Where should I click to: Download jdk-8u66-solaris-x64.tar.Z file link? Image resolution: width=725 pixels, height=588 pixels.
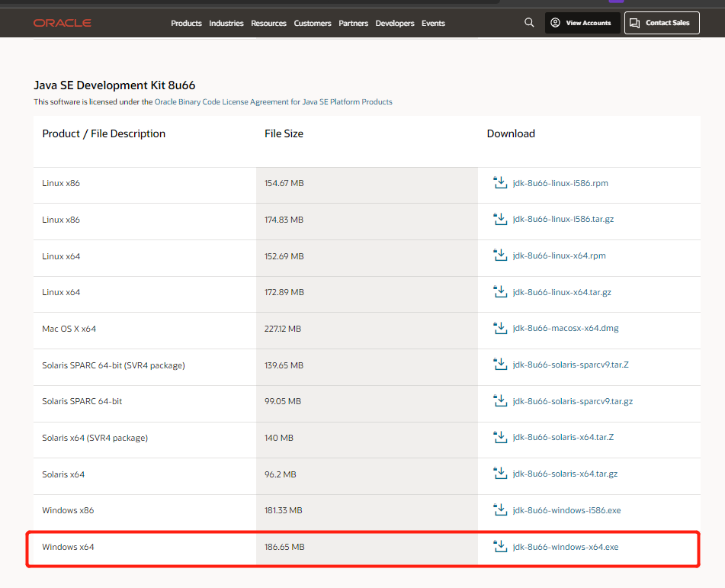pos(563,438)
